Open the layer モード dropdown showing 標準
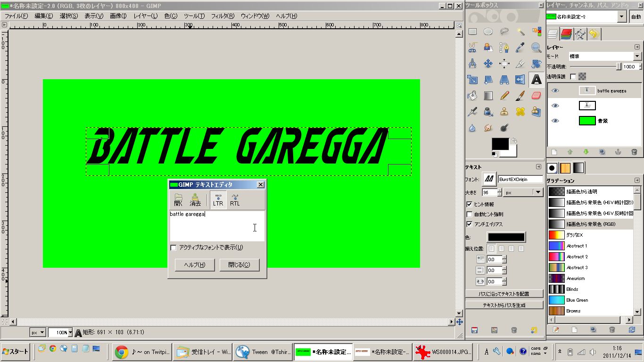Screen dimensions: 644x362 point(605,56)
